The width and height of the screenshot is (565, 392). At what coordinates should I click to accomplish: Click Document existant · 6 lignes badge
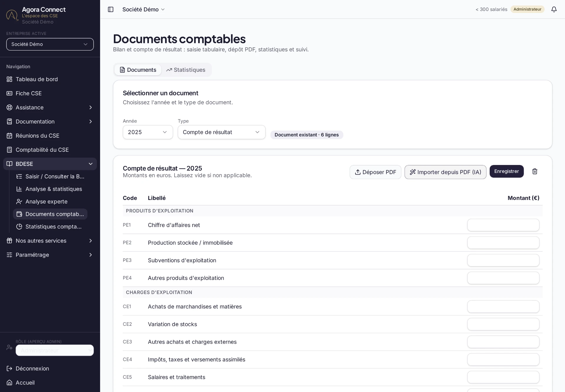pyautogui.click(x=307, y=135)
